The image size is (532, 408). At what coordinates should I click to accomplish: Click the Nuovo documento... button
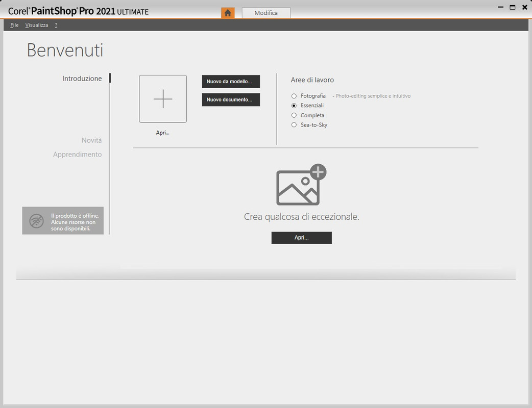pyautogui.click(x=231, y=99)
